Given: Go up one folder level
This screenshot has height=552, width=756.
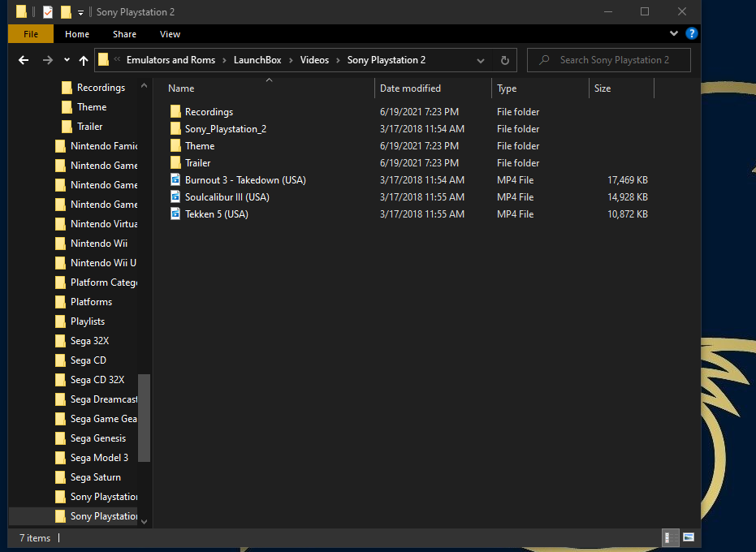Looking at the screenshot, I should (84, 60).
